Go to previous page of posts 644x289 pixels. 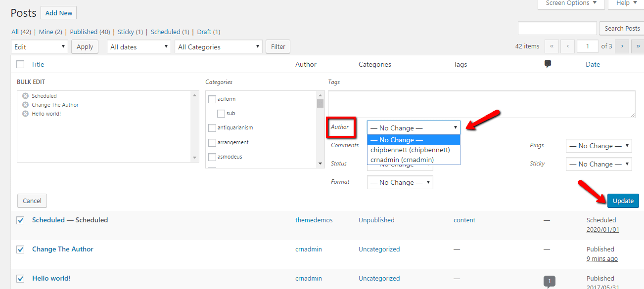pyautogui.click(x=567, y=46)
